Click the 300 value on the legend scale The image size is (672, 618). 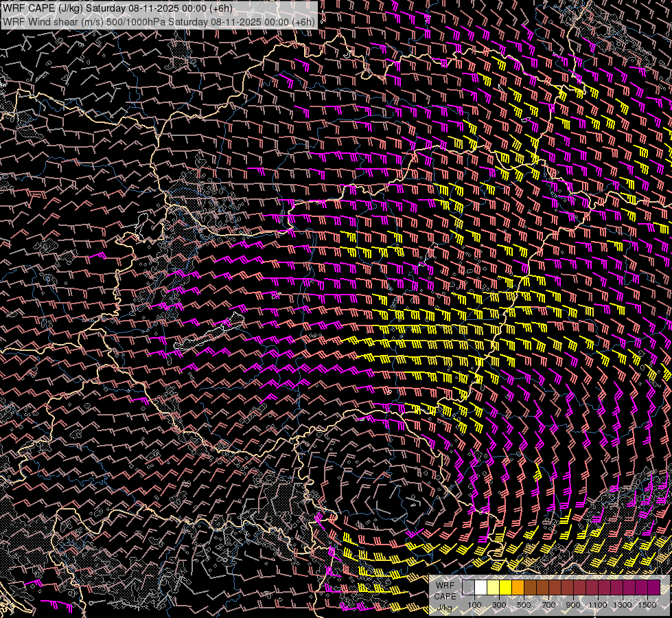click(x=499, y=605)
